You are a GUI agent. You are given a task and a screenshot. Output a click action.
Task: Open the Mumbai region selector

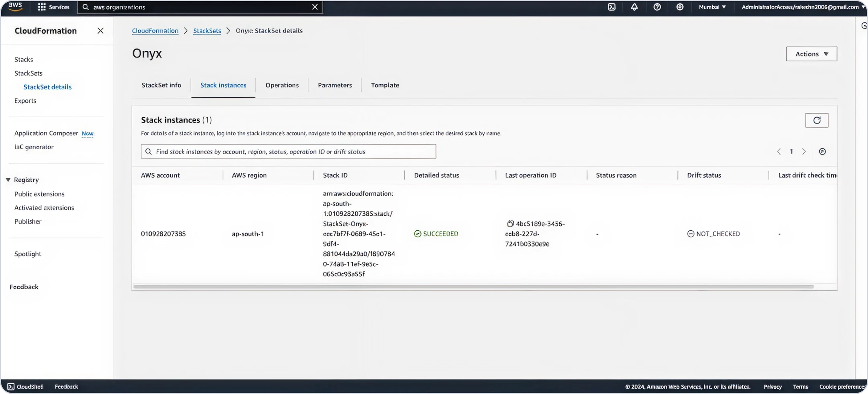pos(712,7)
